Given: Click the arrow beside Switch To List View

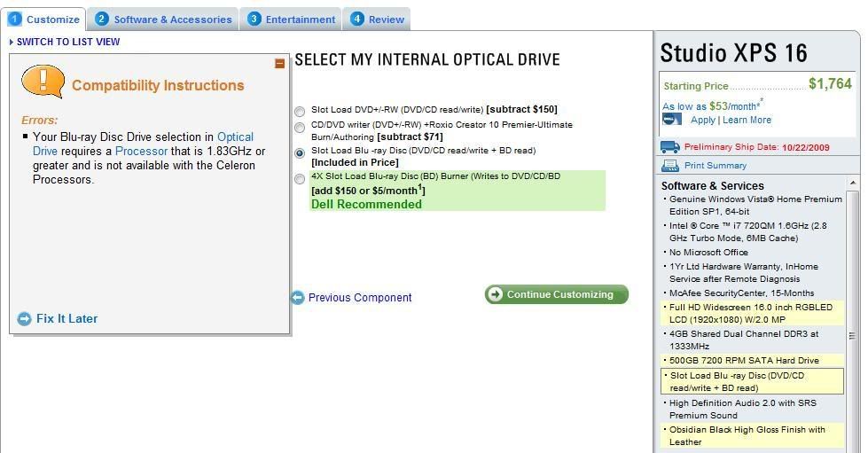Looking at the screenshot, I should click(x=12, y=42).
